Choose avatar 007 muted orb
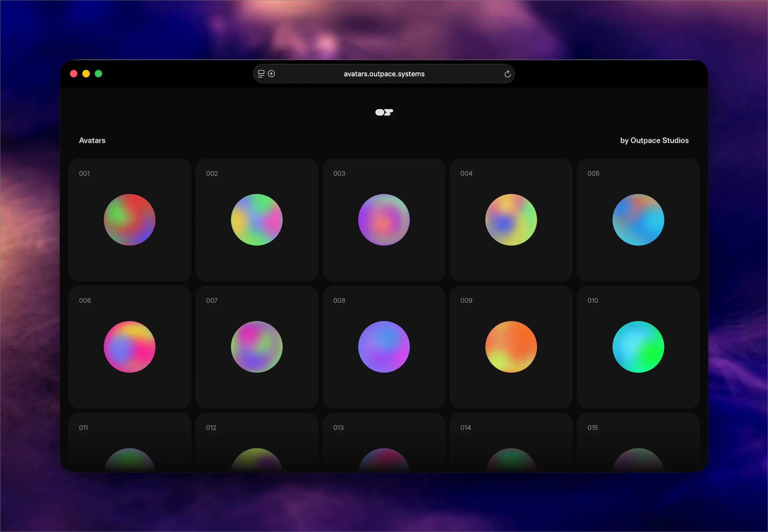This screenshot has height=532, width=768. (x=256, y=347)
